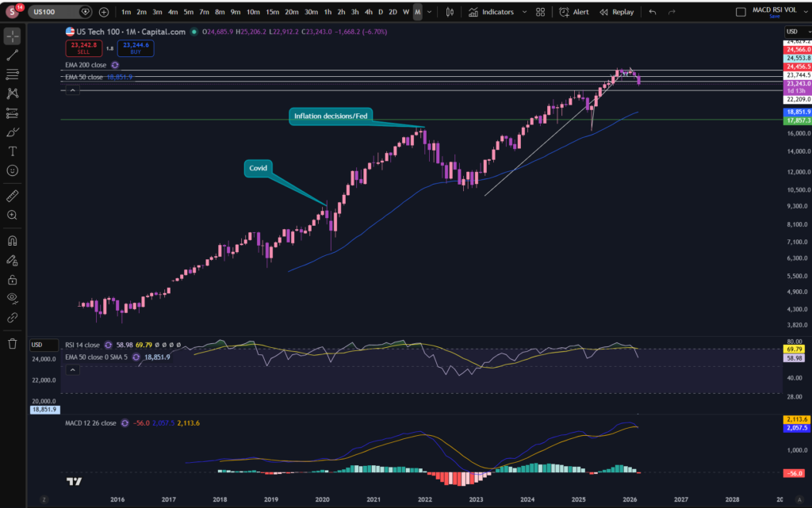
Task: Activate the zoom in tool
Action: (x=13, y=215)
